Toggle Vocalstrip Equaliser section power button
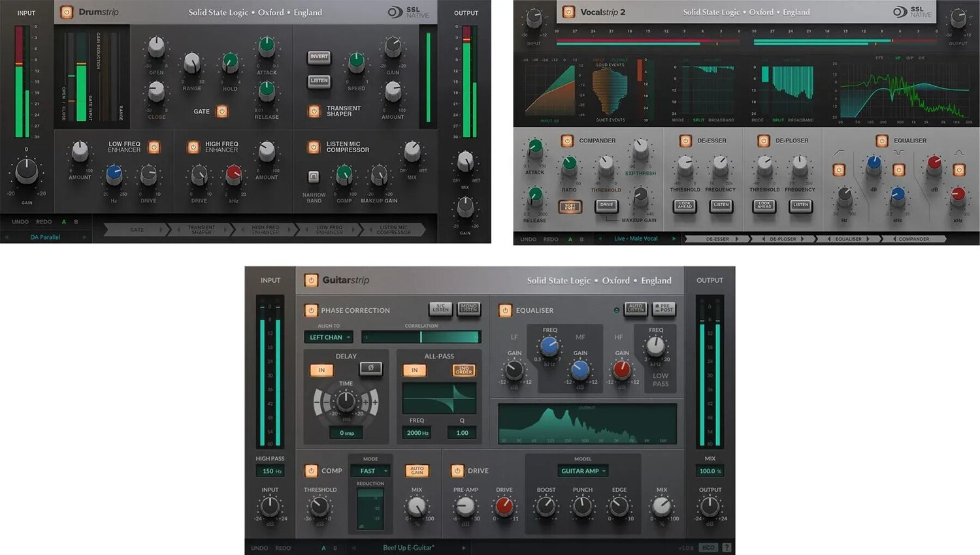 point(882,140)
